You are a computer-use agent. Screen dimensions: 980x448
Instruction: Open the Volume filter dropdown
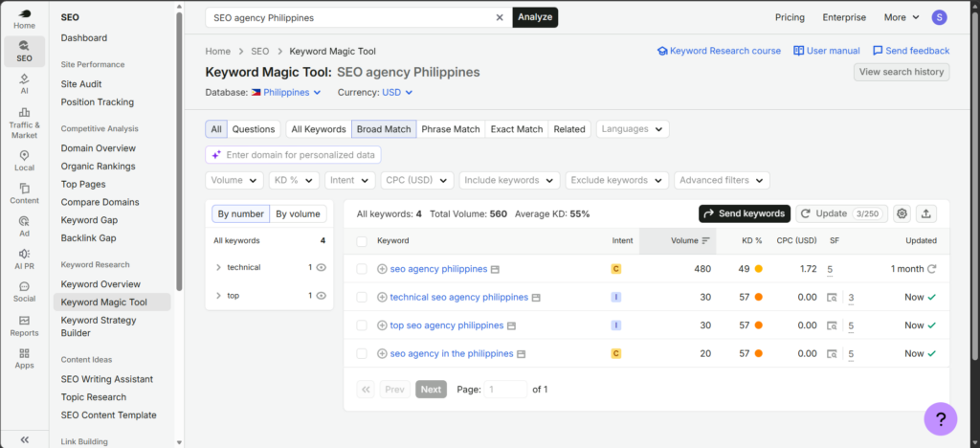pos(234,181)
